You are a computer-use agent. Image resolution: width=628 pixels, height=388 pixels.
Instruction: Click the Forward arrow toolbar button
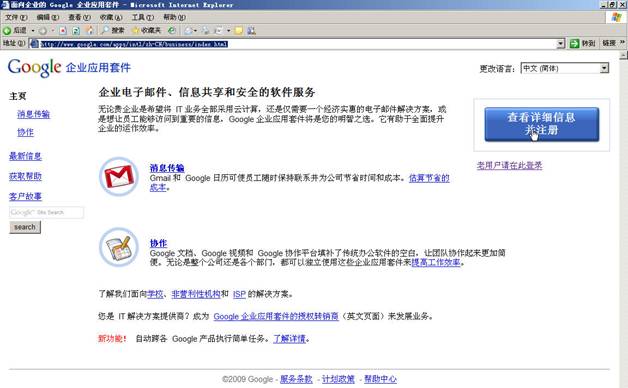point(43,30)
